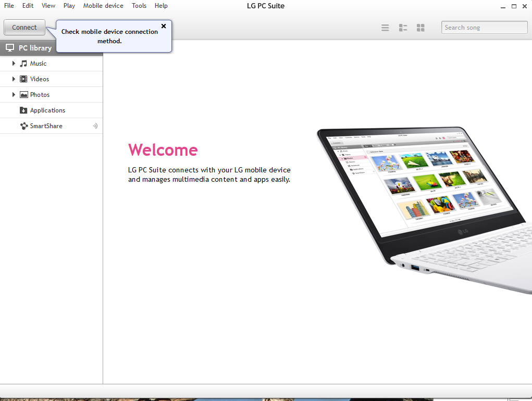Image resolution: width=532 pixels, height=401 pixels.
Task: Open the File menu
Action: point(9,6)
